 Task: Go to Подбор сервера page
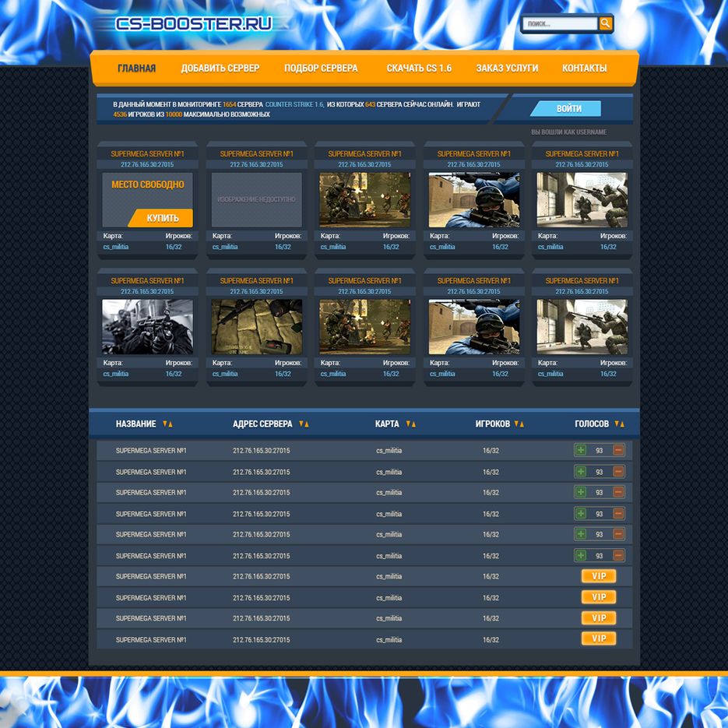point(321,69)
